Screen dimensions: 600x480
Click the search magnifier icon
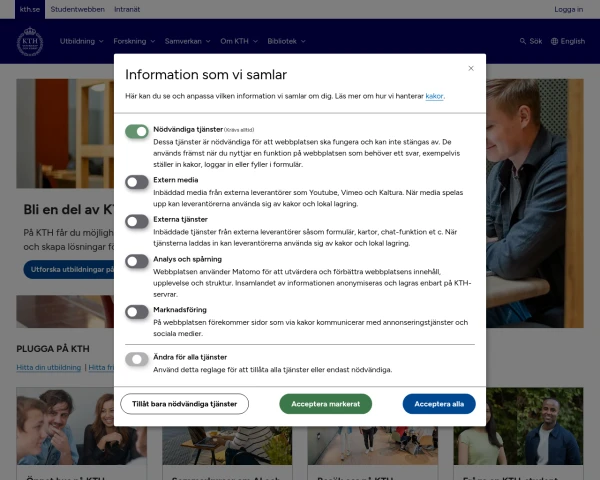pos(523,41)
